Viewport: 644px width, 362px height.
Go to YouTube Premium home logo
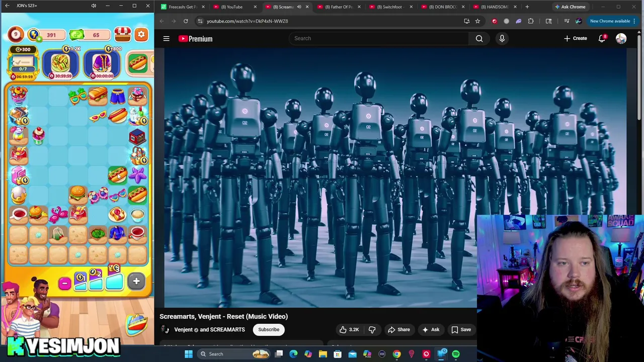pos(195,39)
